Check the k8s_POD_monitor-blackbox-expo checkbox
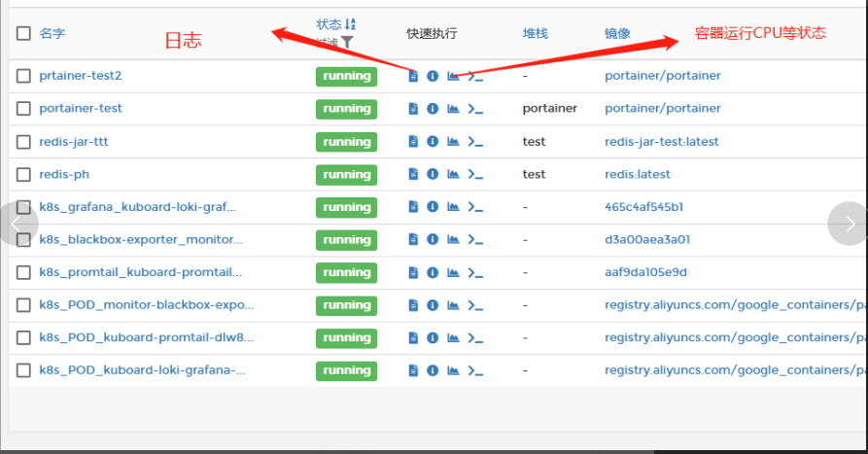Viewport: 868px width, 454px height. point(23,305)
